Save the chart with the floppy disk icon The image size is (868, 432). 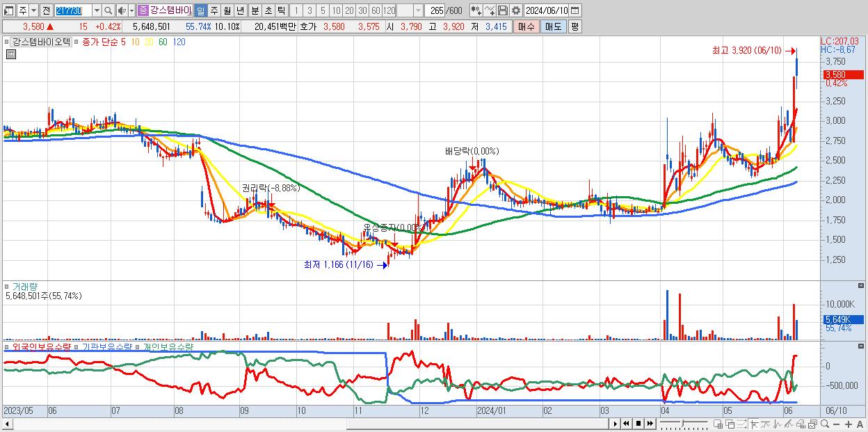click(x=503, y=10)
